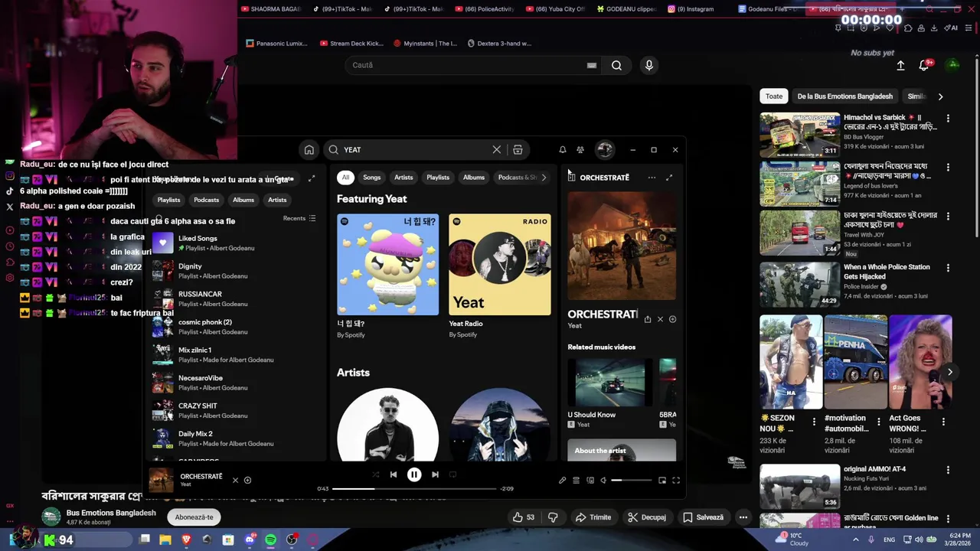
Task: Click Trimite share button
Action: (x=593, y=517)
